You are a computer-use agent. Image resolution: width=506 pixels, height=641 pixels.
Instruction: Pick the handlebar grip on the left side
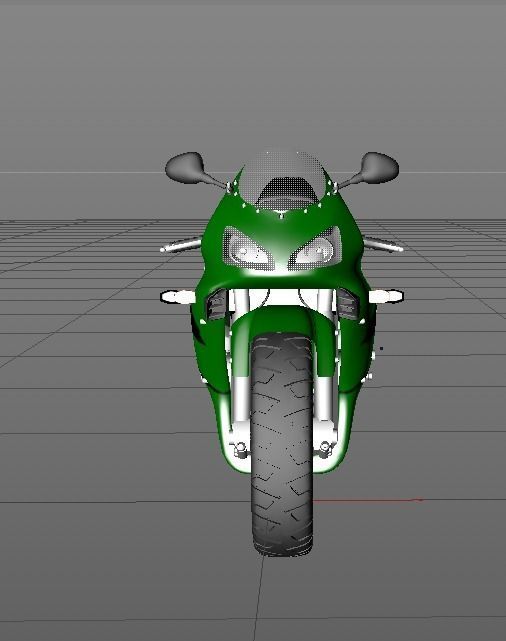click(x=181, y=245)
